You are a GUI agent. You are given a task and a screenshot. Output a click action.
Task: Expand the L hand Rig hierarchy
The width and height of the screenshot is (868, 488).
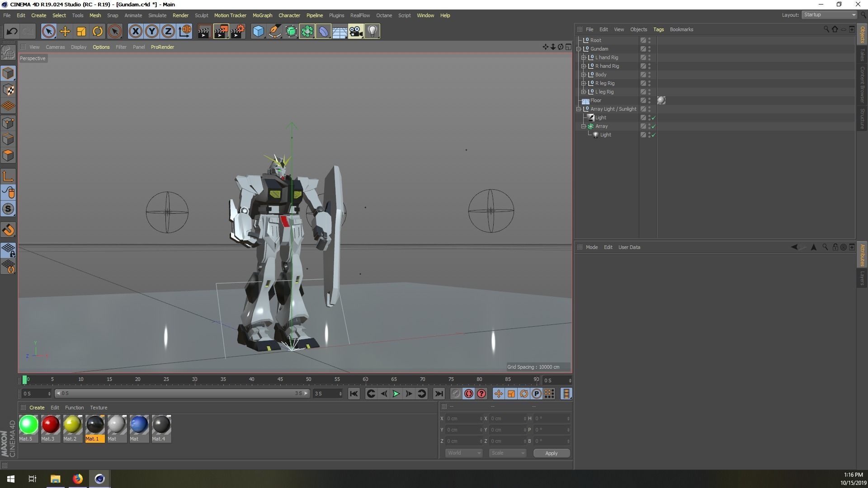tap(584, 57)
